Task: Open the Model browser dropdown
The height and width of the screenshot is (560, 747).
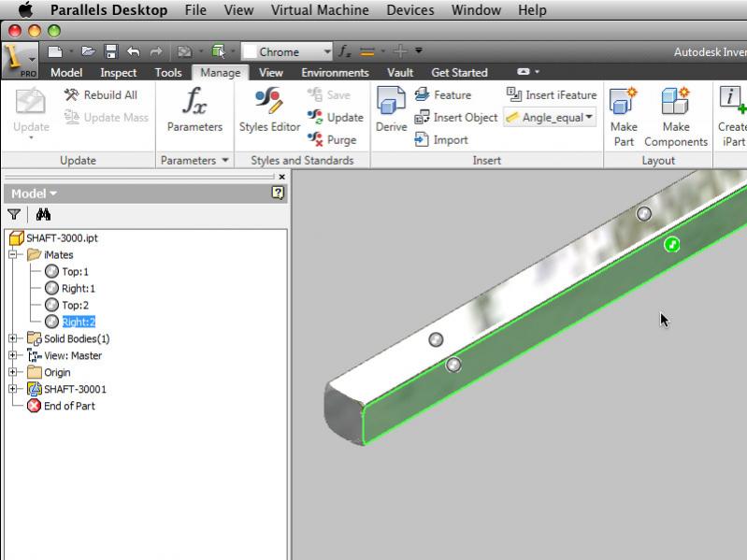Action: (x=34, y=194)
